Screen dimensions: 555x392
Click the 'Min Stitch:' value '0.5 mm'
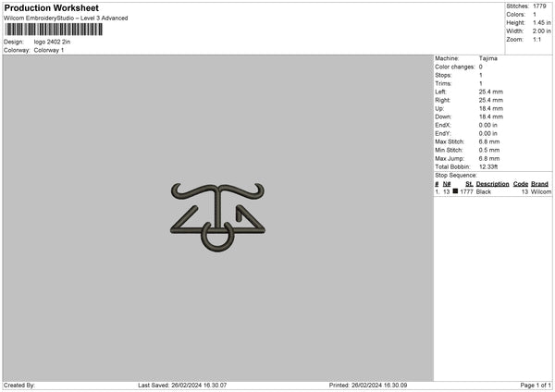coord(489,150)
